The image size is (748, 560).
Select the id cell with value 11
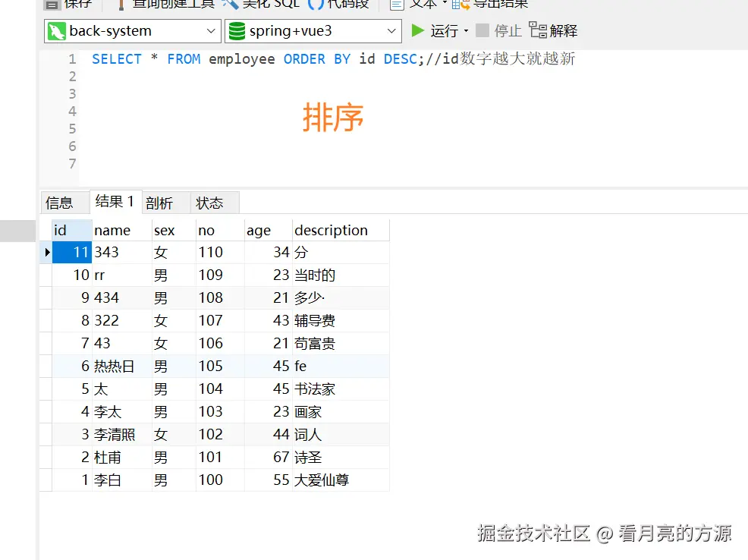pyautogui.click(x=71, y=253)
